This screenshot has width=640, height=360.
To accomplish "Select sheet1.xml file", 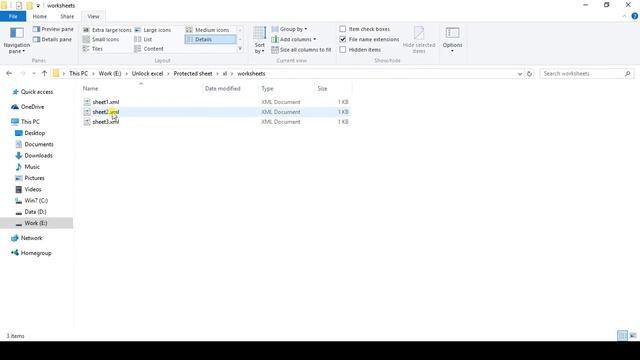I will point(106,102).
